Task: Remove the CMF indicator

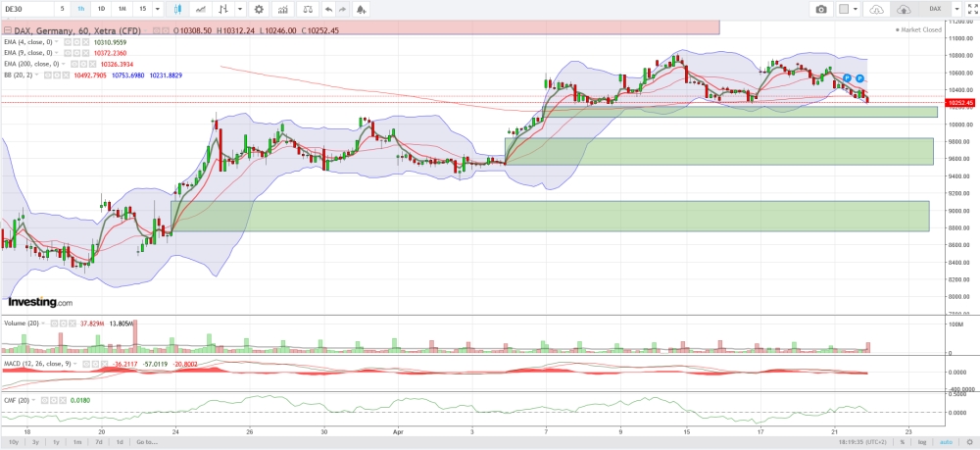Action: (63, 400)
